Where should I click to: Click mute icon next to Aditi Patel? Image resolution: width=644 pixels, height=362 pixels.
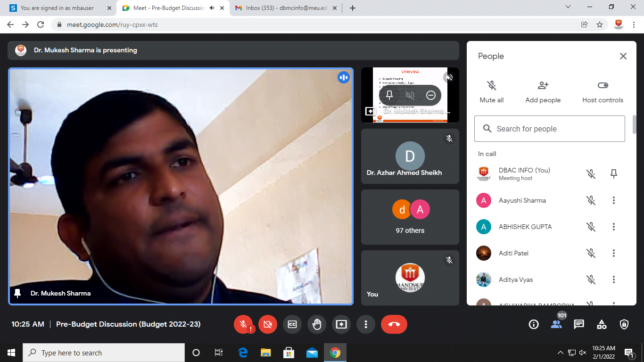tap(591, 253)
